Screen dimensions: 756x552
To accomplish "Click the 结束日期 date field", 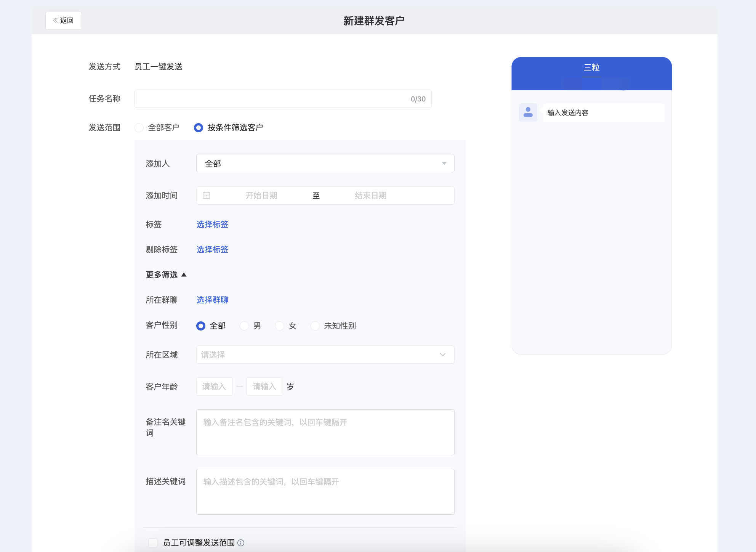I will pyautogui.click(x=371, y=196).
